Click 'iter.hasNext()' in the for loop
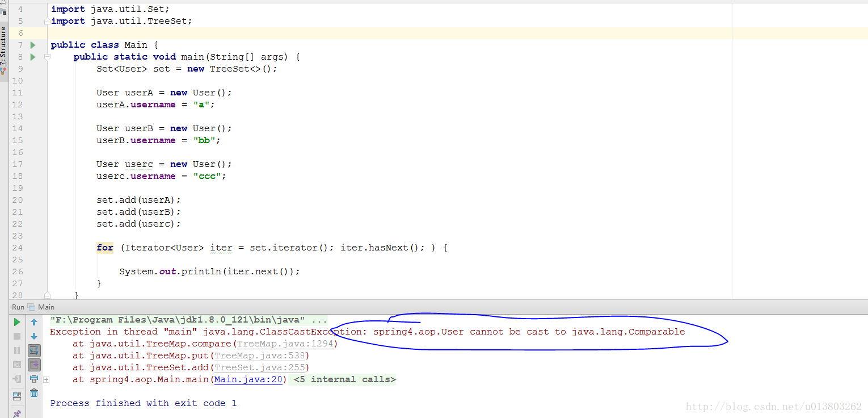Image resolution: width=868 pixels, height=418 pixels. [380, 248]
